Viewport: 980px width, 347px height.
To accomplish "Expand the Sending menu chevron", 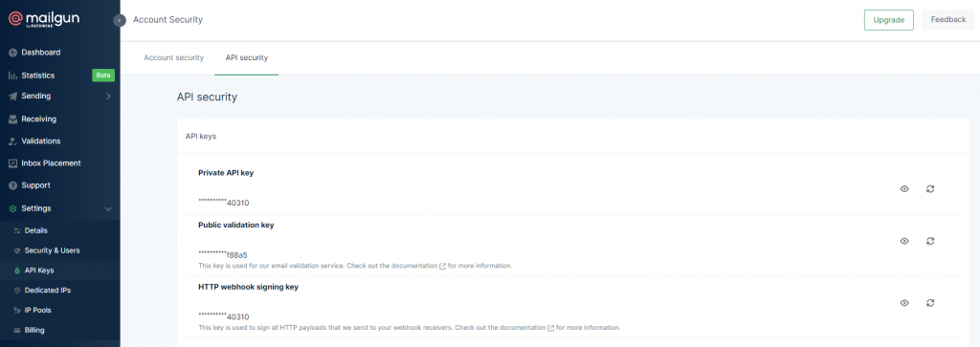I will [x=108, y=97].
